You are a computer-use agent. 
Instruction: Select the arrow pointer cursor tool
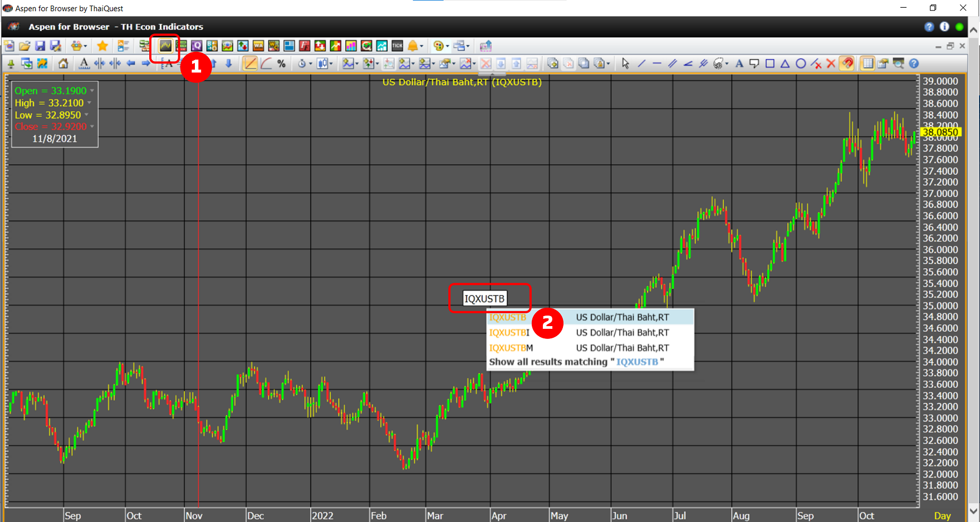pos(625,63)
